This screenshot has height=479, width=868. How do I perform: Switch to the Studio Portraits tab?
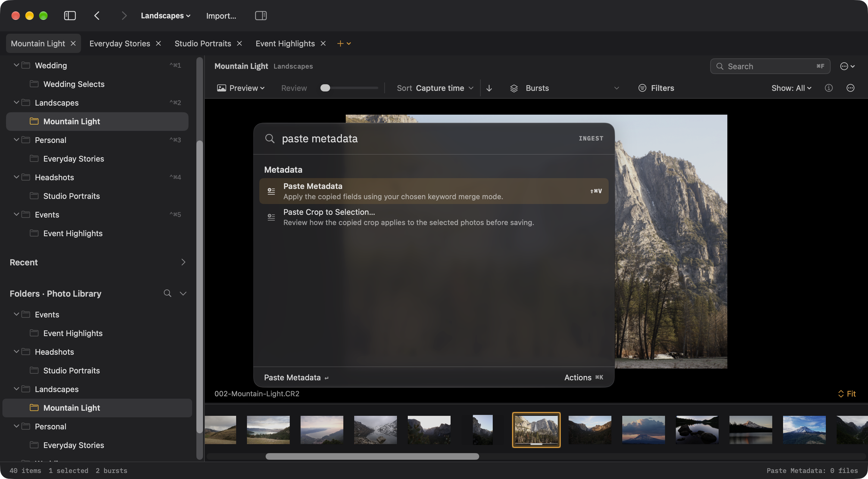click(202, 43)
